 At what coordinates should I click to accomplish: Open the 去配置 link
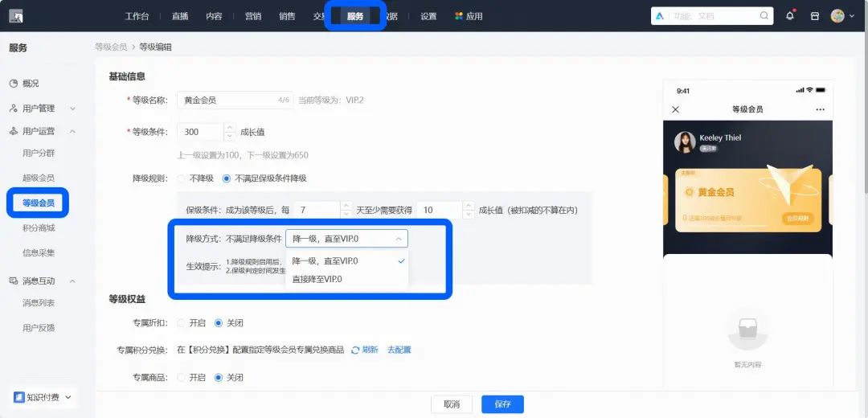pyautogui.click(x=399, y=350)
